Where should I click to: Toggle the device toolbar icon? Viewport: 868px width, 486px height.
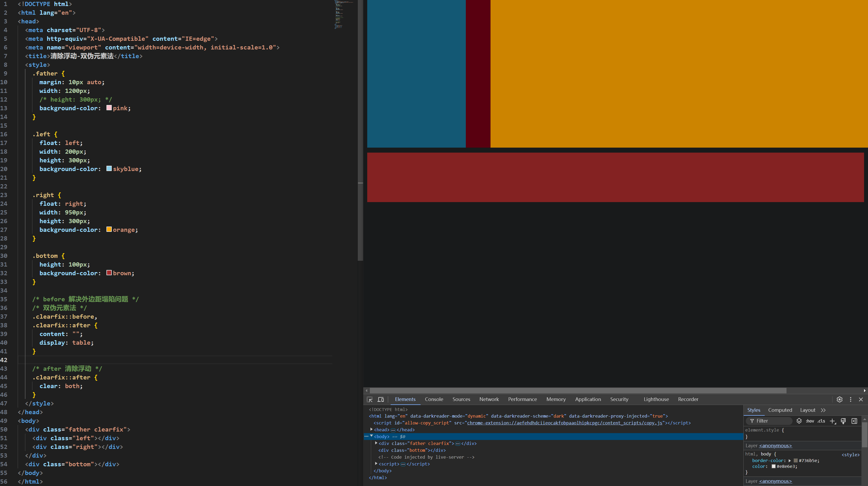(381, 399)
